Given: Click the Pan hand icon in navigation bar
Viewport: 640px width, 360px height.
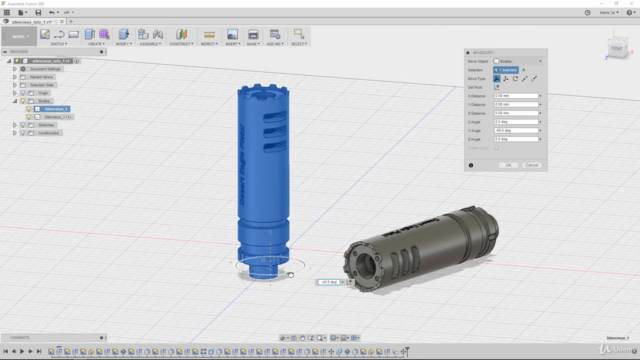Looking at the screenshot, I should tap(302, 338).
